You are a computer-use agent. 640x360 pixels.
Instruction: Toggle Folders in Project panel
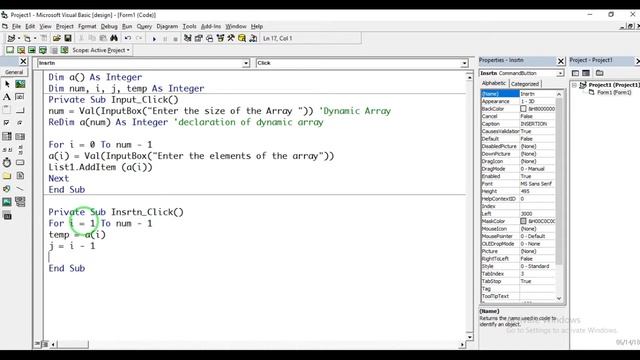click(x=600, y=73)
